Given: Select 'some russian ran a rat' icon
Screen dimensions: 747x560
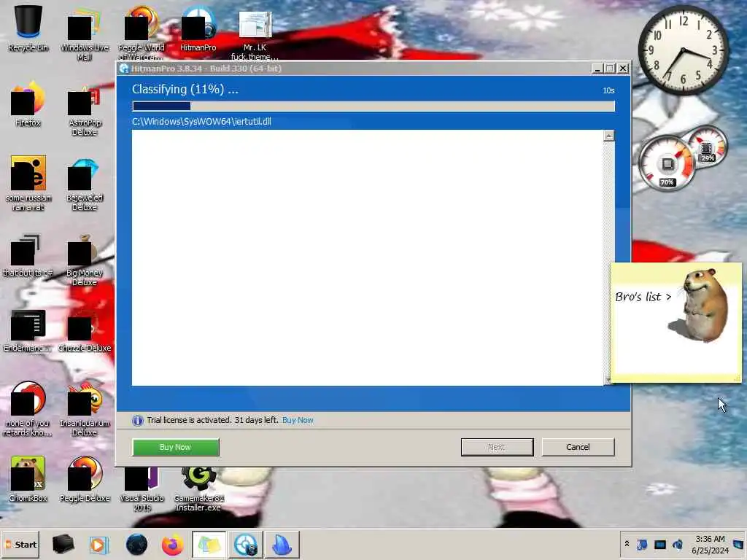Looking at the screenshot, I should [28, 183].
